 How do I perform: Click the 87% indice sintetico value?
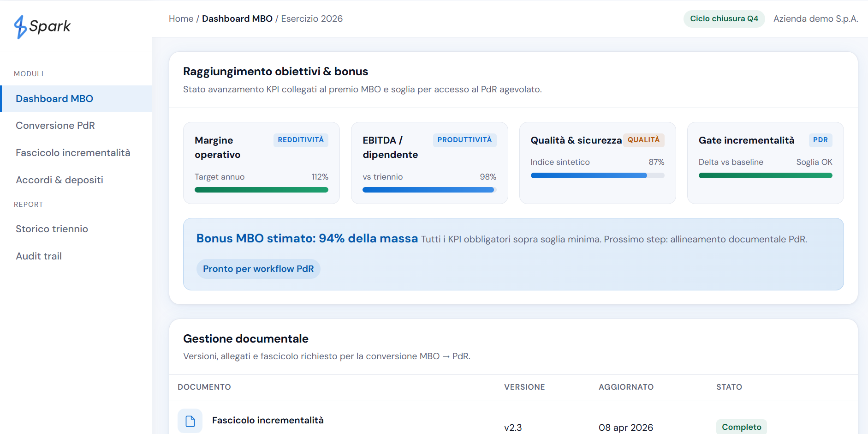[656, 162]
